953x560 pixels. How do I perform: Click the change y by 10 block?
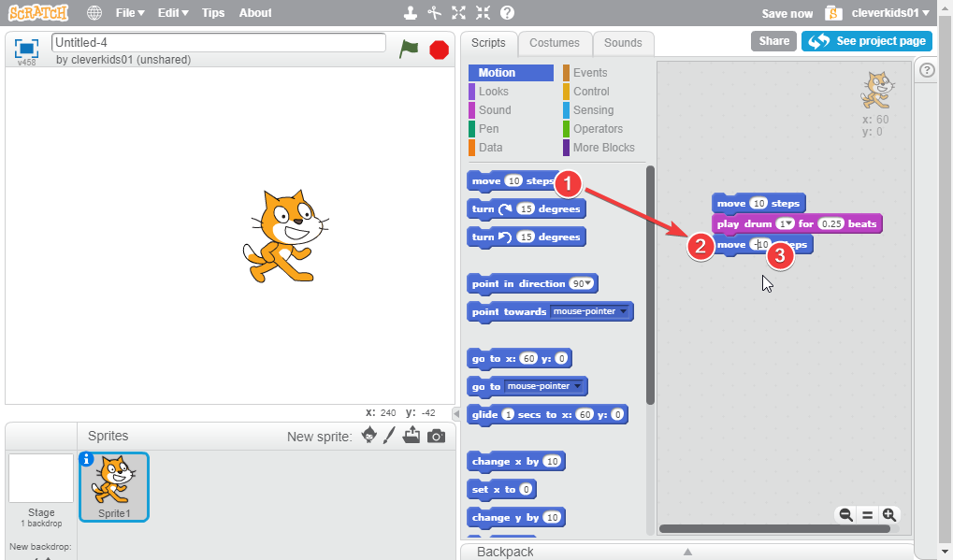[516, 518]
